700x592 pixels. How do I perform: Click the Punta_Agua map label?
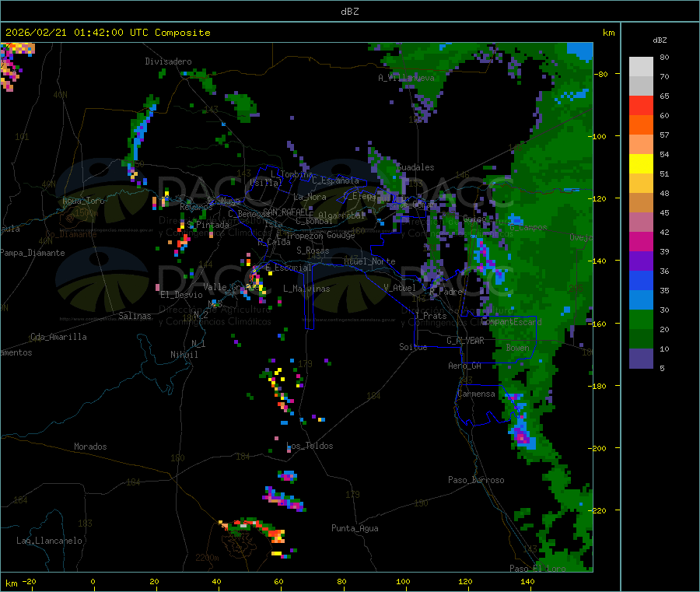coord(355,528)
